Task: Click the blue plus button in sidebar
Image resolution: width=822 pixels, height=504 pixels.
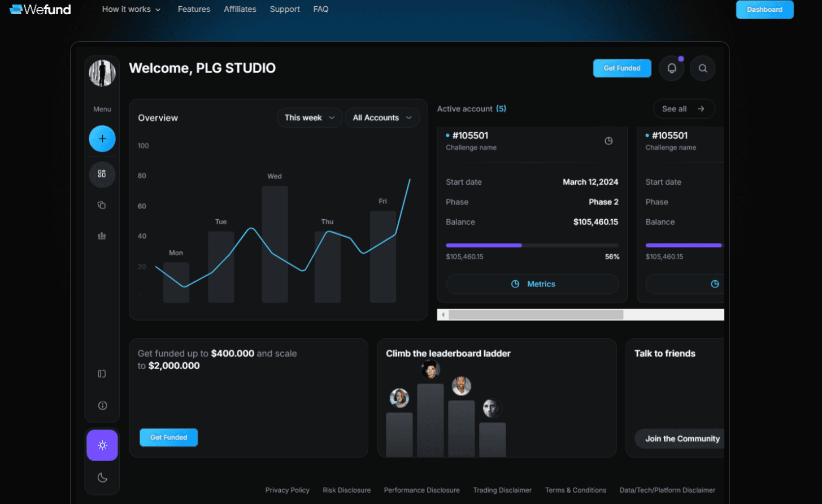Action: coord(102,138)
